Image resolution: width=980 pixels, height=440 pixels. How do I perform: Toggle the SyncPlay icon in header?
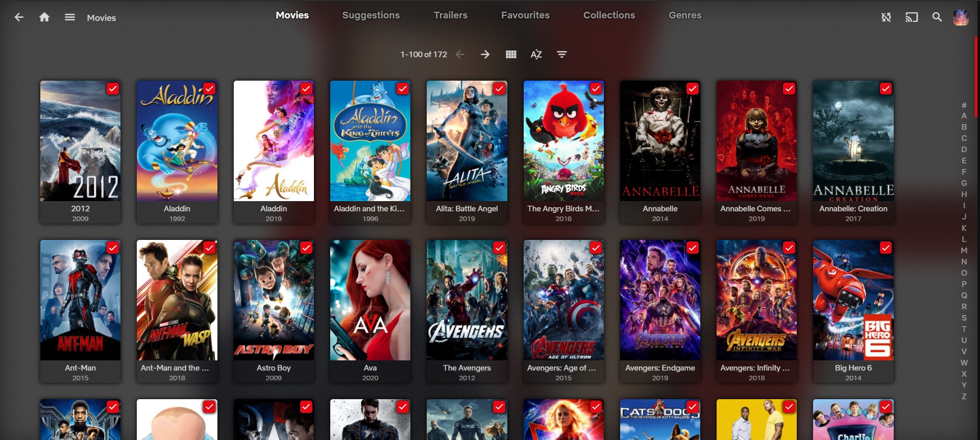[x=886, y=17]
